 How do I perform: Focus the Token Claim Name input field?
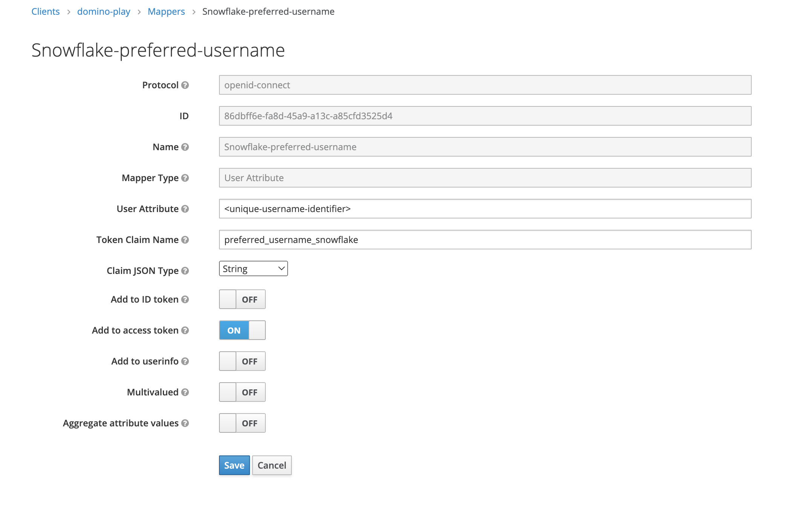pyautogui.click(x=485, y=240)
